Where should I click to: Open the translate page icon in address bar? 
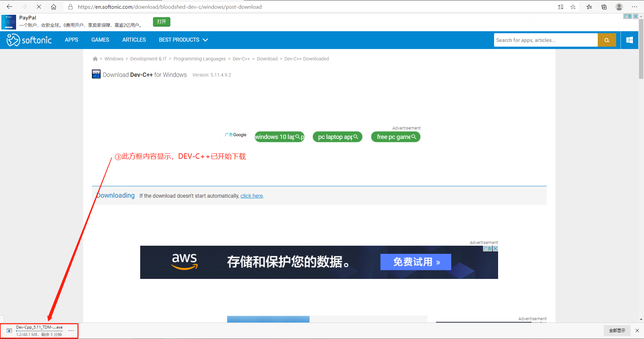pyautogui.click(x=560, y=7)
